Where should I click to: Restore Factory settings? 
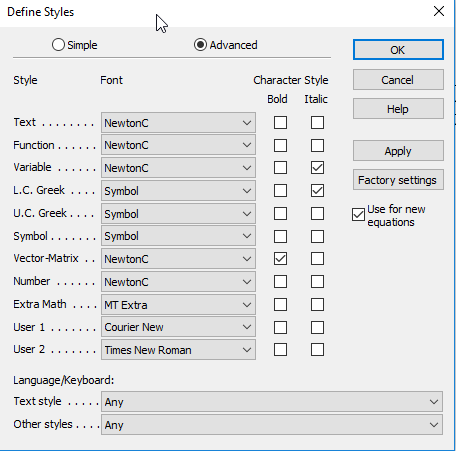398,180
